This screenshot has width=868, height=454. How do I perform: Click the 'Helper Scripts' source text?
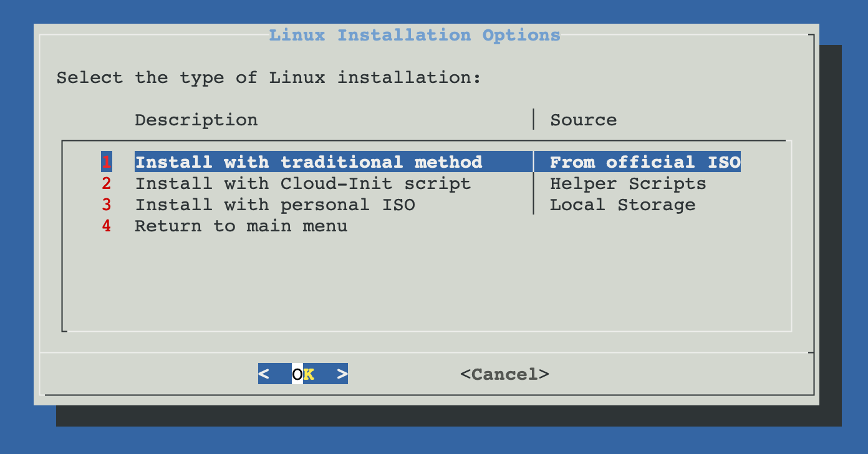[x=628, y=184]
